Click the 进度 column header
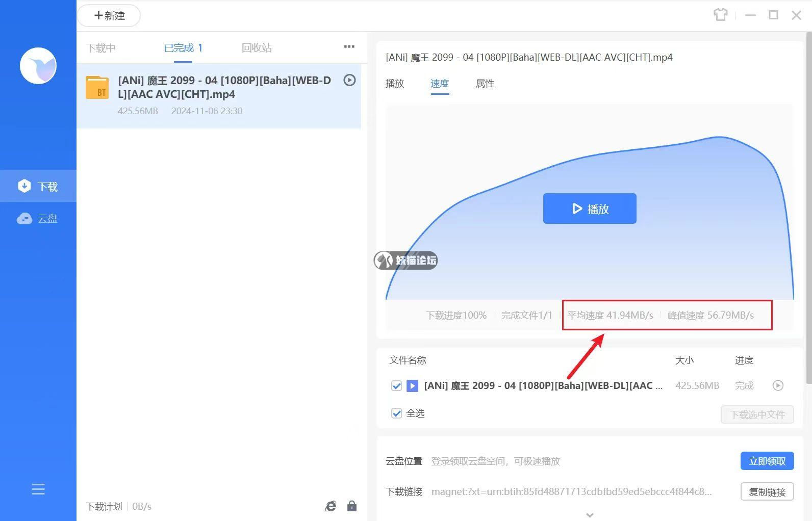812x521 pixels. click(x=744, y=360)
